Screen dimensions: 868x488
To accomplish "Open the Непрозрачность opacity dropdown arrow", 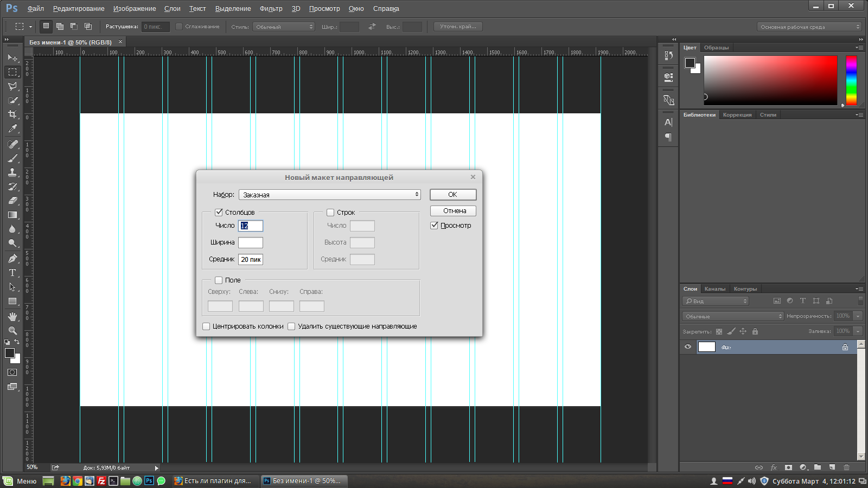I will pyautogui.click(x=858, y=316).
